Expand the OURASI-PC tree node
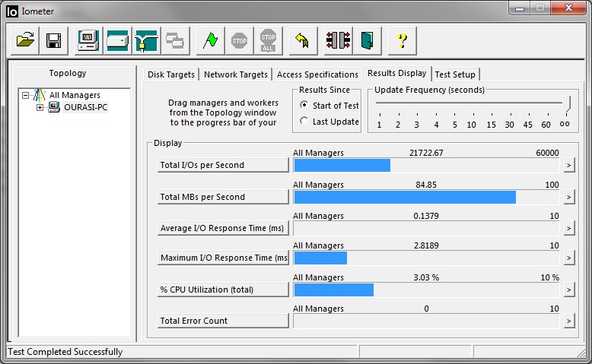 coord(40,107)
